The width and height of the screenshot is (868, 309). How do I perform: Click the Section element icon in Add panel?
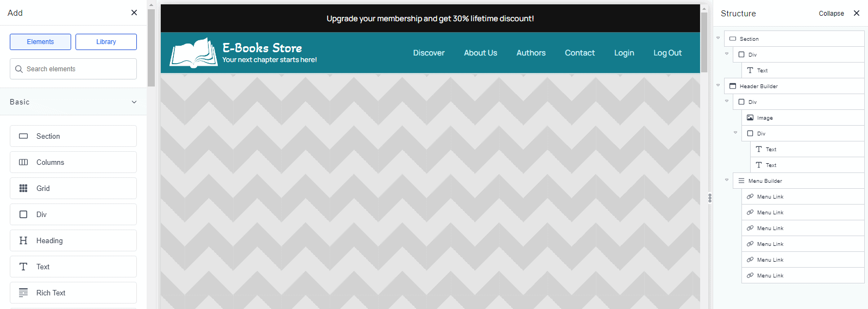(23, 136)
